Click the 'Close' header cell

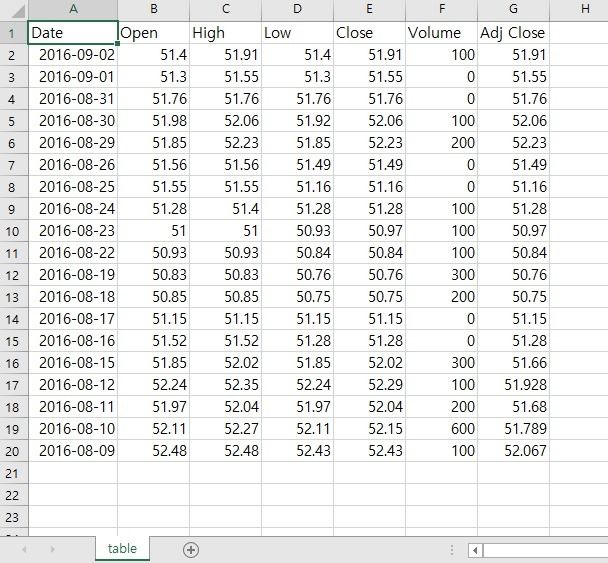click(370, 33)
